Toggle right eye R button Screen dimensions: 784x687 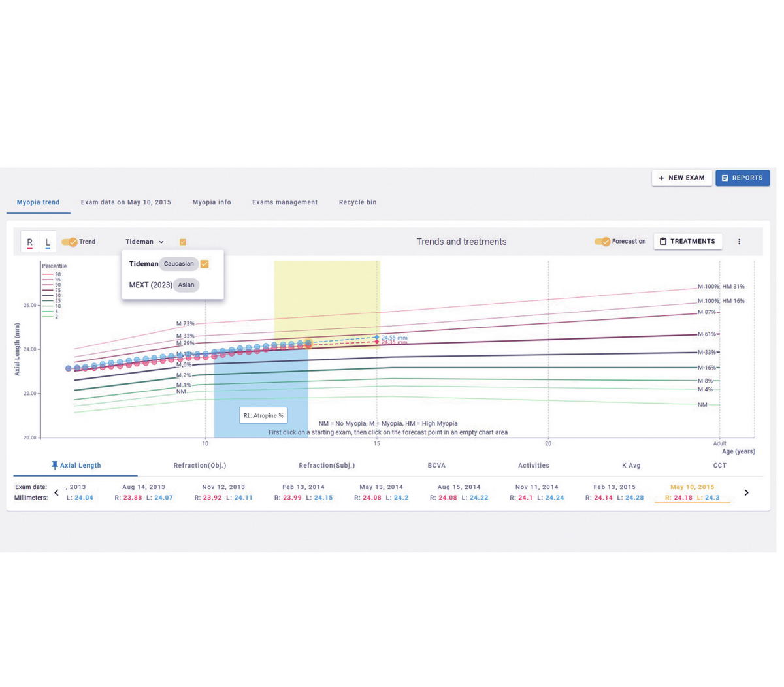click(x=30, y=242)
